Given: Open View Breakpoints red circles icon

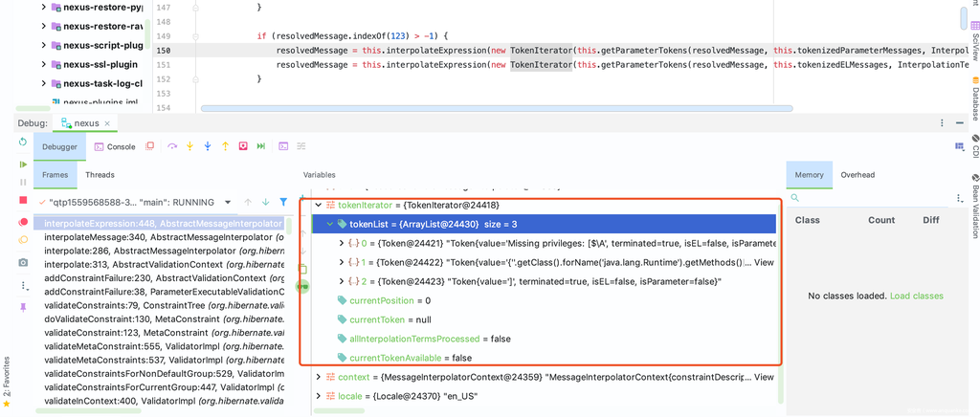Looking at the screenshot, I should point(23,222).
